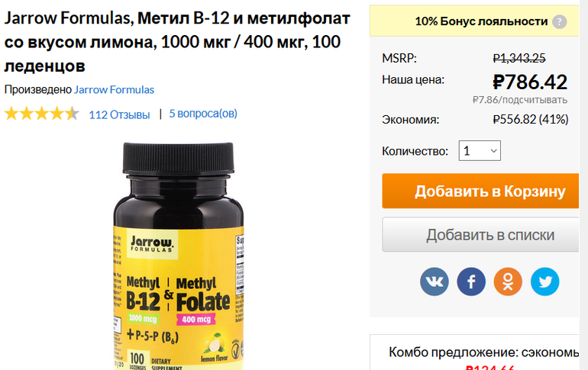
Task: Click the ₽786.42 price
Action: point(530,82)
